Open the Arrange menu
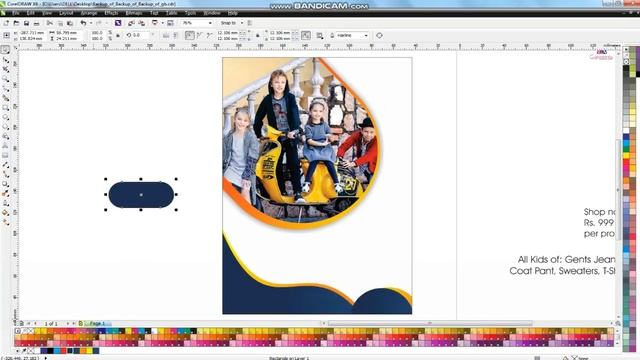 coord(89,13)
